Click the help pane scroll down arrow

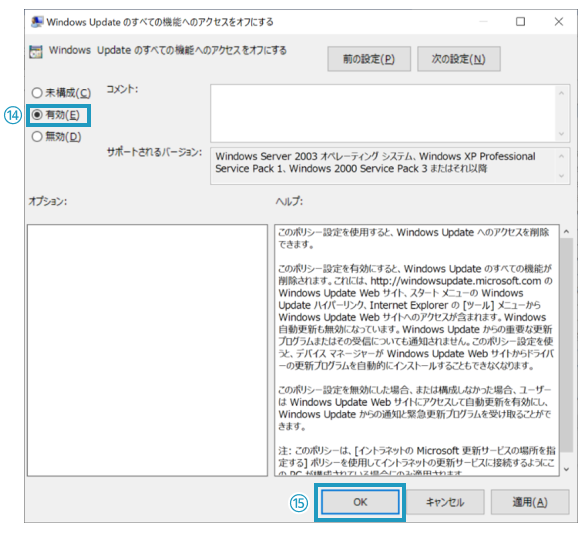[566, 469]
